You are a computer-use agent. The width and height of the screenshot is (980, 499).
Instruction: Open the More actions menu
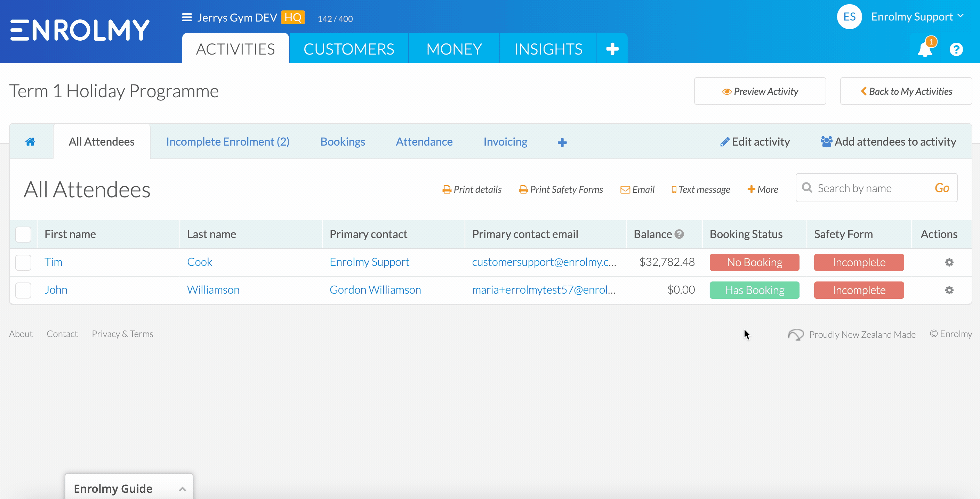click(x=763, y=189)
